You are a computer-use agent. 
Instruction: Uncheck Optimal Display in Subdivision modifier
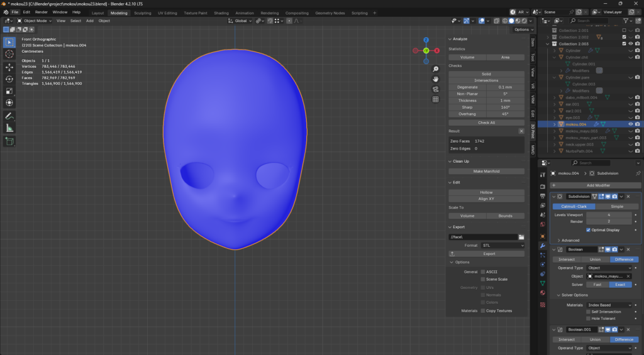(588, 230)
